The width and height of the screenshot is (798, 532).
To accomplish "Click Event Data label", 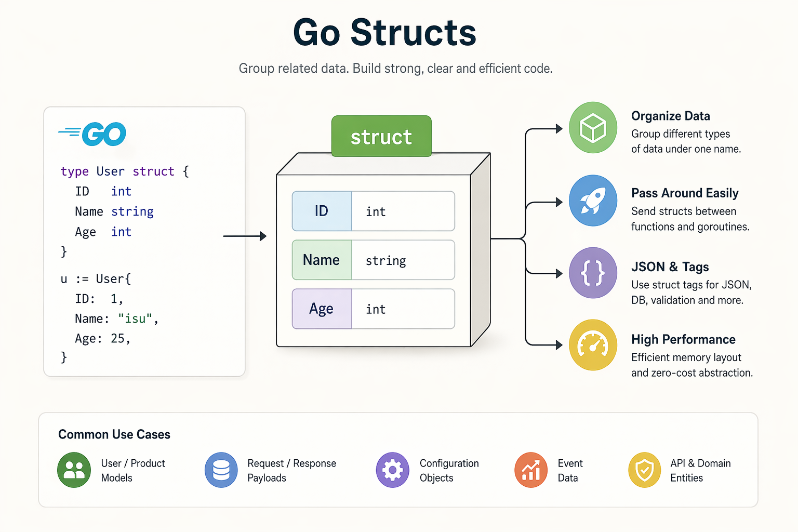I will point(570,470).
